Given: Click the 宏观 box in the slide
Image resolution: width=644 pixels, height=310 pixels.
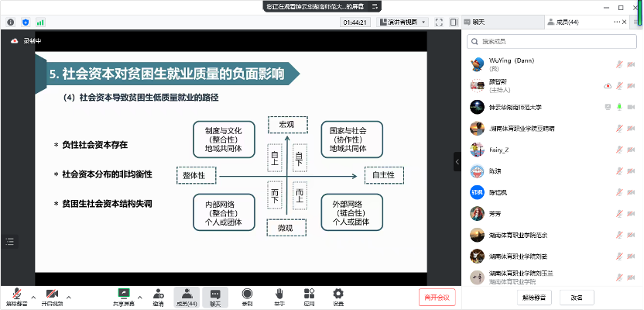Looking at the screenshot, I should [x=287, y=125].
